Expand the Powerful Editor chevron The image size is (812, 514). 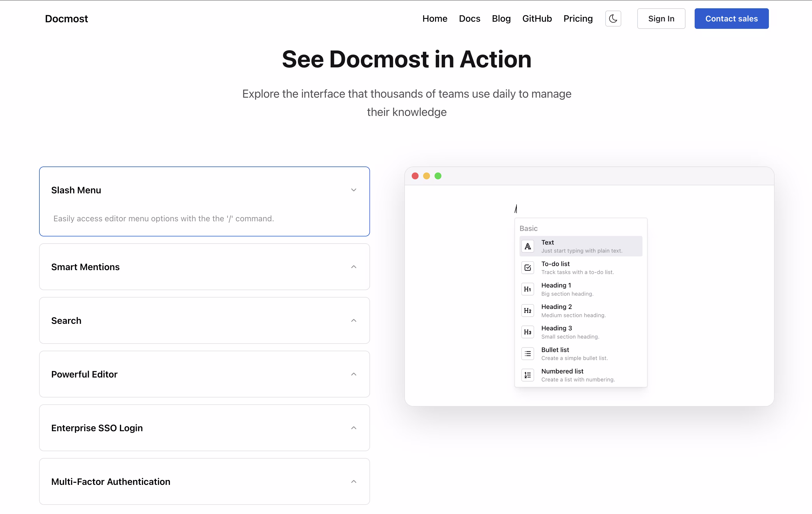(x=353, y=374)
